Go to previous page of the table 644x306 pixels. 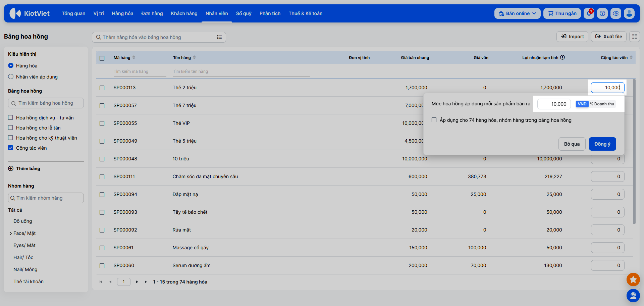point(110,282)
